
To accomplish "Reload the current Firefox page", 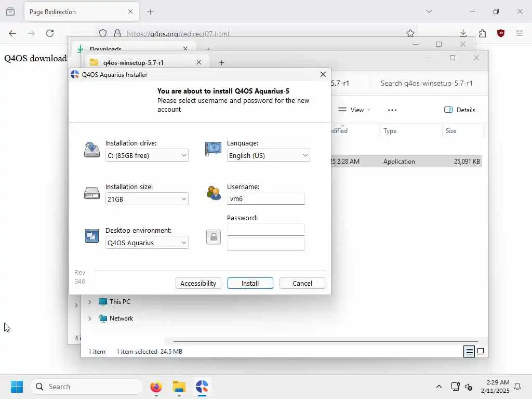I will pyautogui.click(x=50, y=33).
